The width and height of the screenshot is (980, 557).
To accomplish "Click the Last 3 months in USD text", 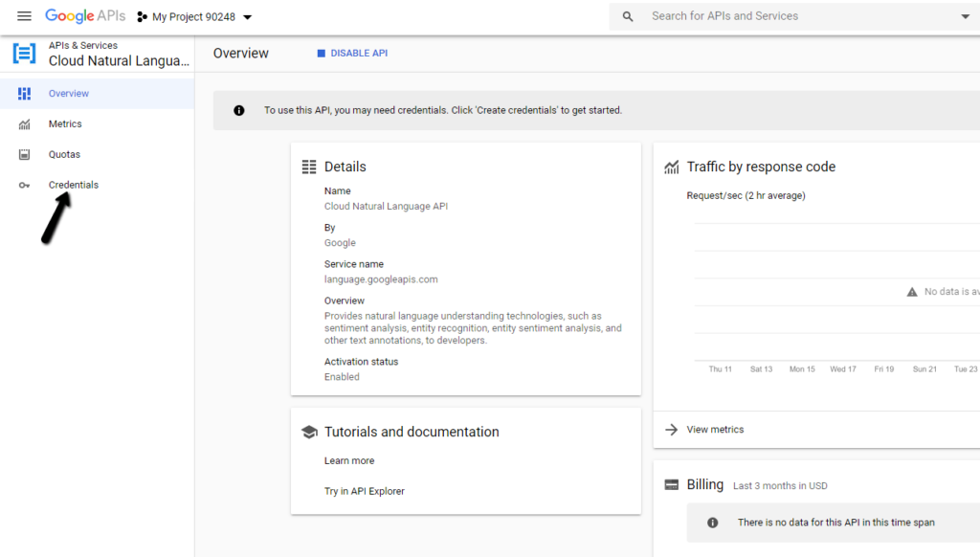I will [780, 486].
